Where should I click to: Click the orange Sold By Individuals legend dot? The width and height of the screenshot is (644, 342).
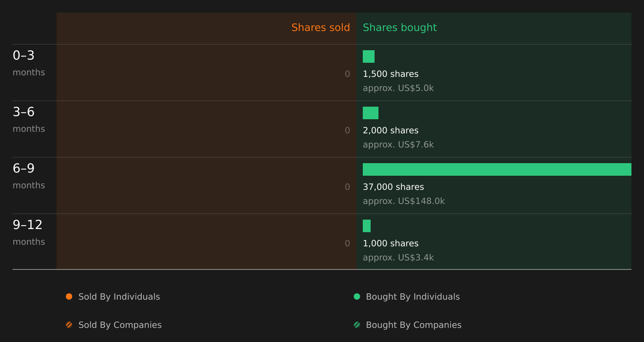[69, 297]
